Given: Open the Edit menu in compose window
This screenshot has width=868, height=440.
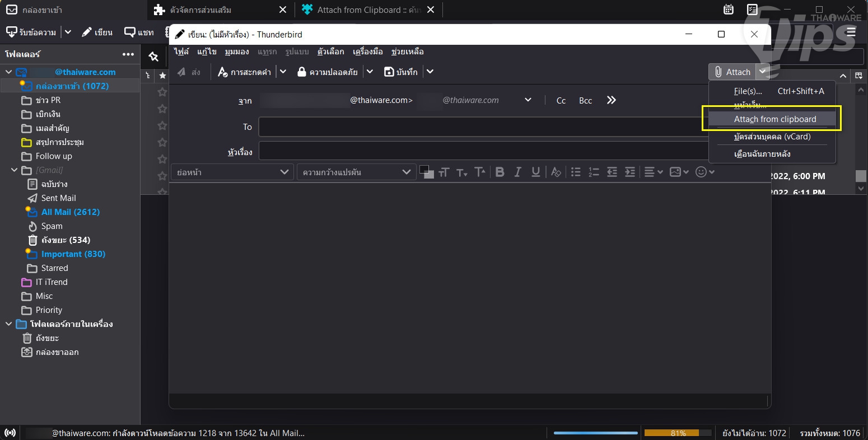Looking at the screenshot, I should pyautogui.click(x=207, y=52).
